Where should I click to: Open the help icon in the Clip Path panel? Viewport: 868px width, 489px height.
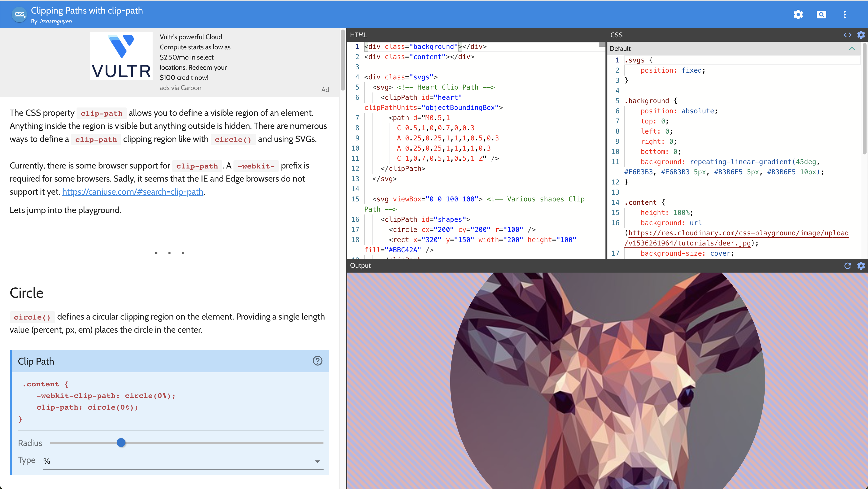[318, 361]
